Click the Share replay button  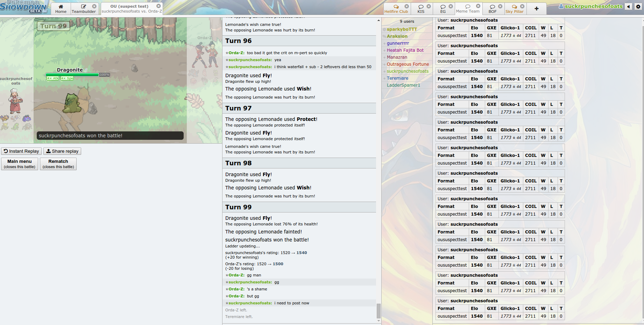point(62,151)
